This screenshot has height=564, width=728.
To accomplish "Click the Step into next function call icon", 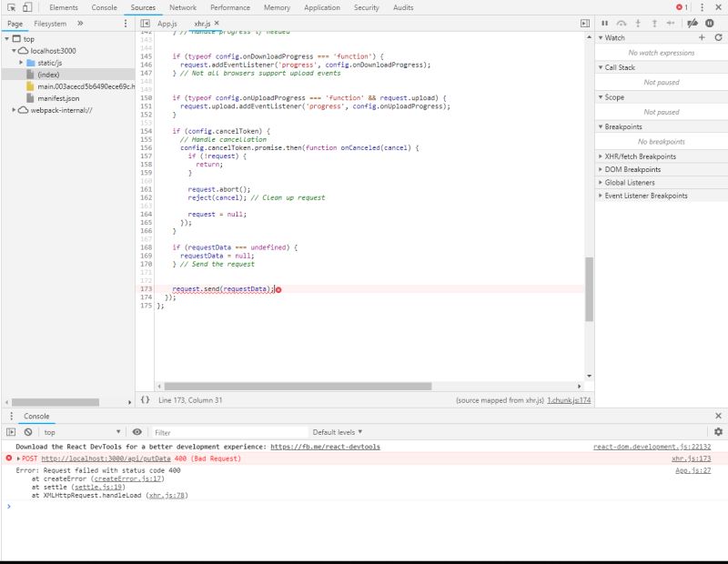I will (639, 23).
